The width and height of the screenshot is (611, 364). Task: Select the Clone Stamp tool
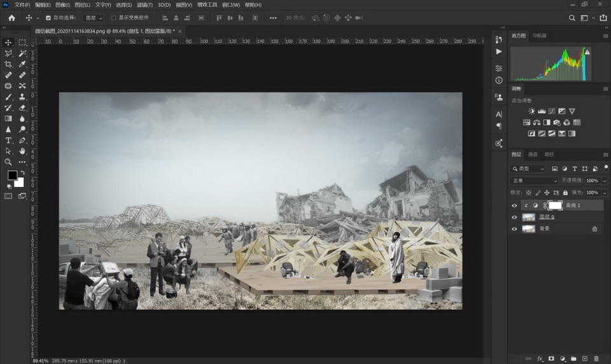pyautogui.click(x=22, y=97)
